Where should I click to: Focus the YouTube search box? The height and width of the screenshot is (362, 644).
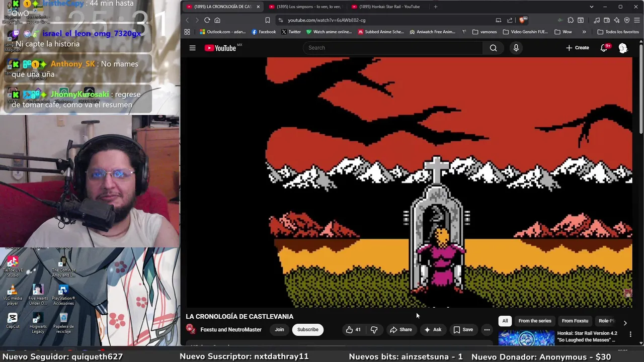click(393, 48)
